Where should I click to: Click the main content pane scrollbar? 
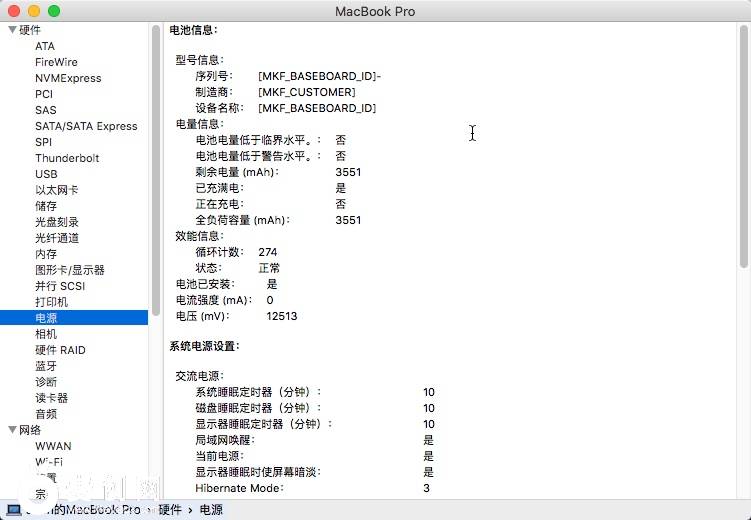pyautogui.click(x=744, y=150)
